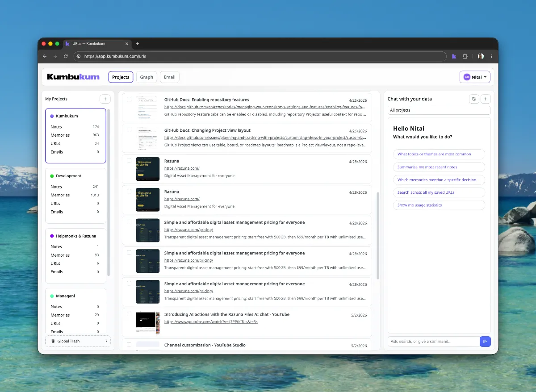
Task: Open docs.github.com enabling-features link
Action: tap(265, 107)
